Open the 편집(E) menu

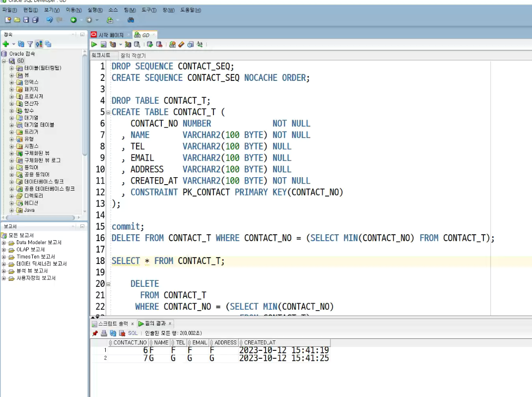[31, 10]
